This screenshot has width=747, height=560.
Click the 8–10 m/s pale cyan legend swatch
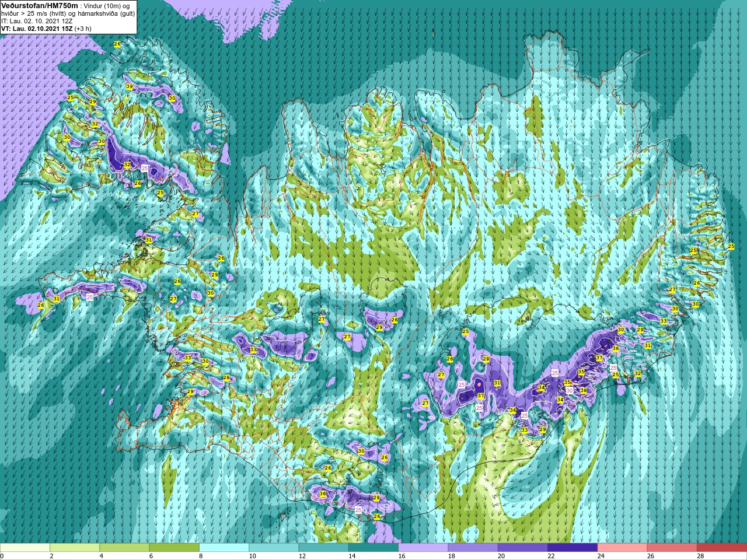(x=224, y=548)
